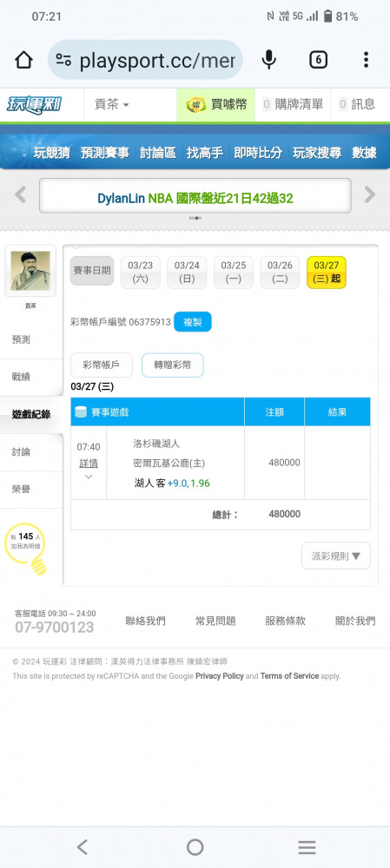Select the 03/26 (二) date tab

(x=280, y=272)
